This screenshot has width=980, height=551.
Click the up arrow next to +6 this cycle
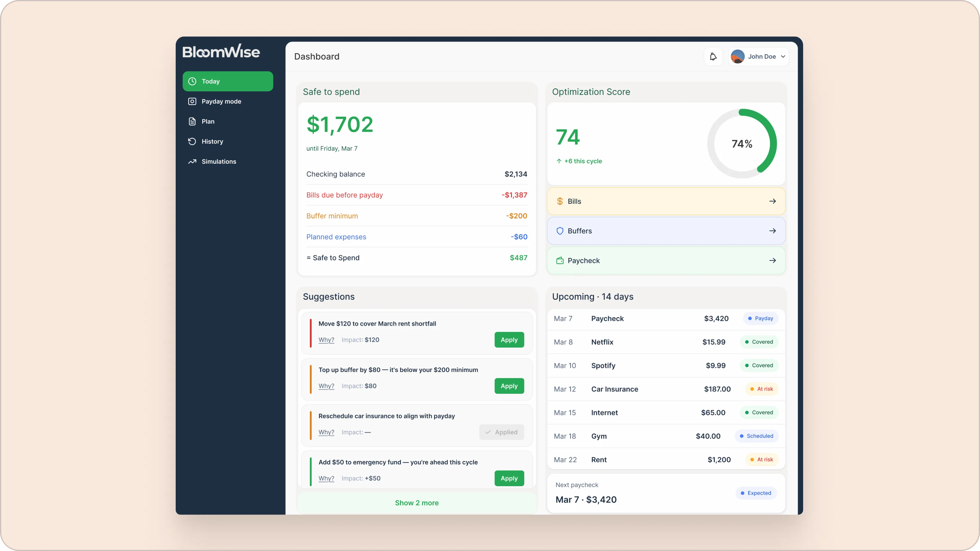click(x=559, y=161)
